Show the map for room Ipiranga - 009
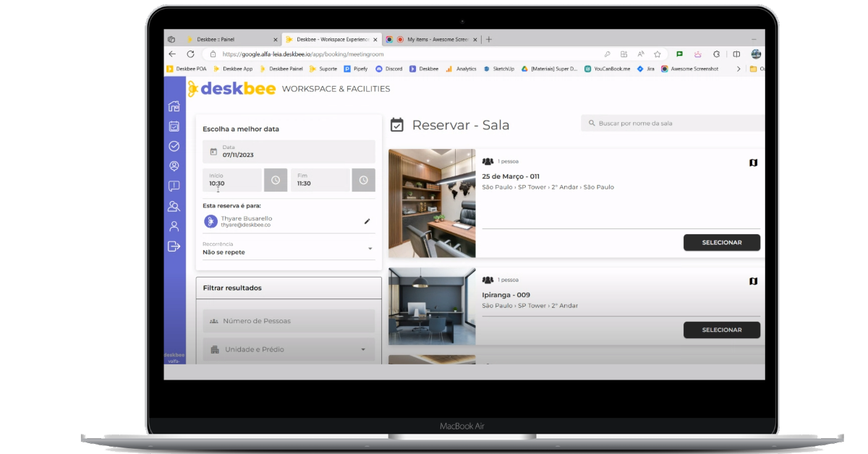This screenshot has width=868, height=454. pyautogui.click(x=753, y=281)
